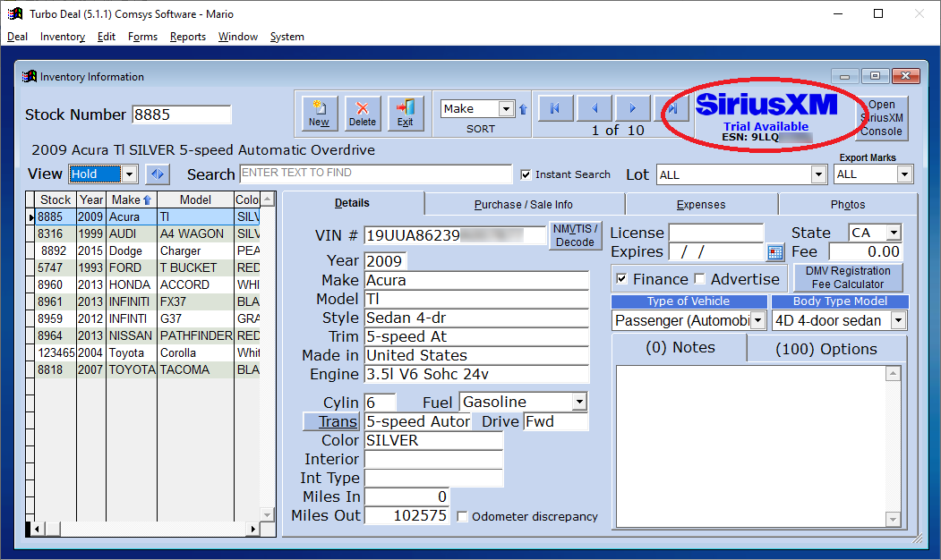The width and height of the screenshot is (941, 560).
Task: Select the 8818 TOYOTA TACOMA row
Action: coord(148,370)
